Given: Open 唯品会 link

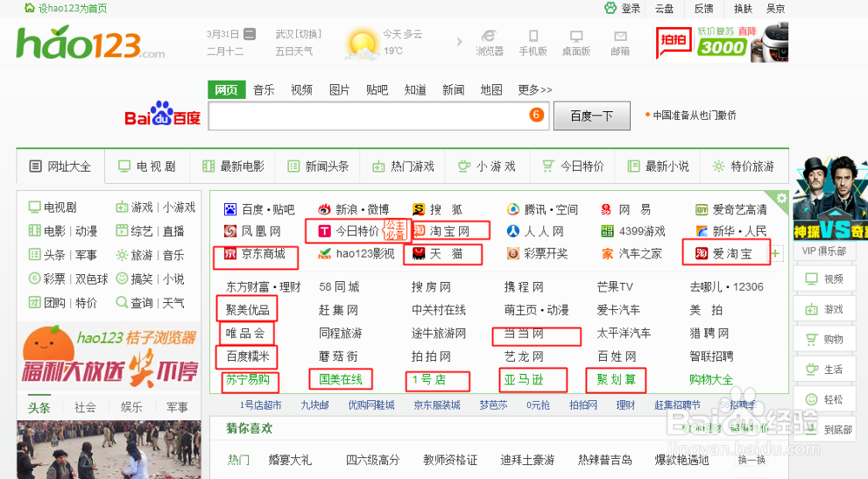Looking at the screenshot, I should (x=246, y=333).
